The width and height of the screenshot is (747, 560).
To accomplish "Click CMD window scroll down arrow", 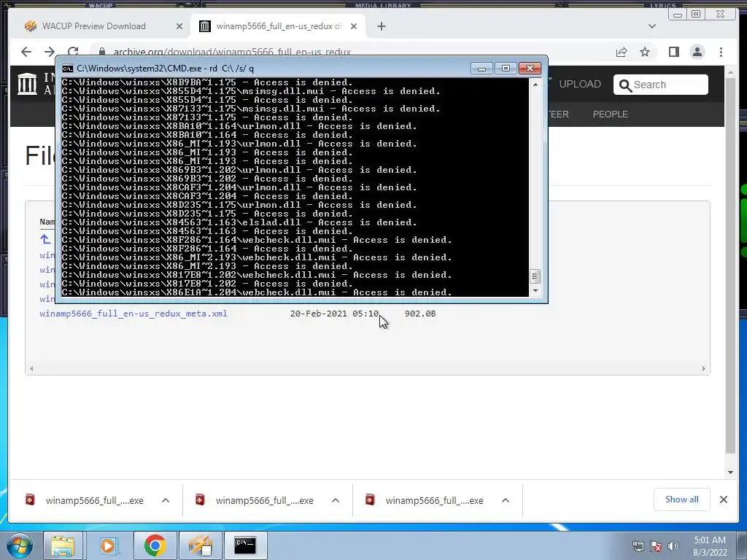I will point(535,291).
